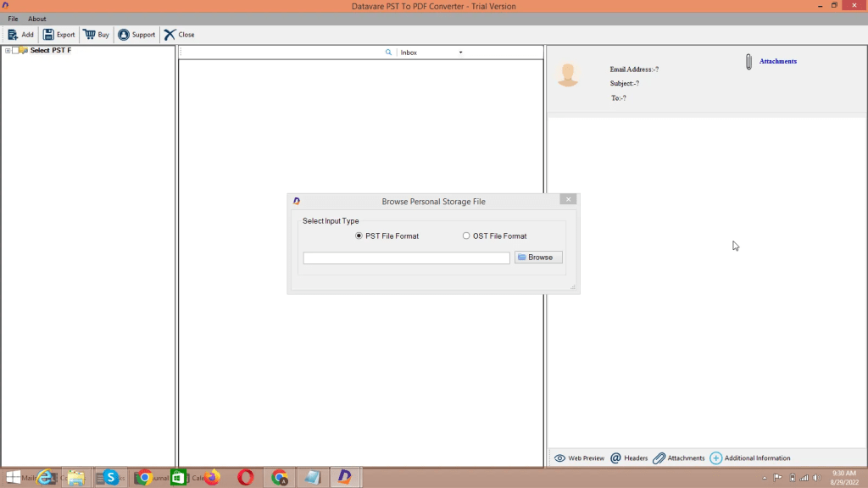Open the Support toolbar icon
Screen dimensions: 868x488
(124, 35)
